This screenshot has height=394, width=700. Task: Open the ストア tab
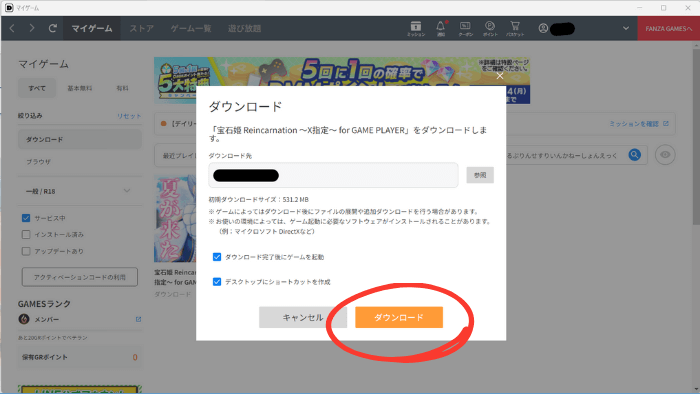coord(142,29)
